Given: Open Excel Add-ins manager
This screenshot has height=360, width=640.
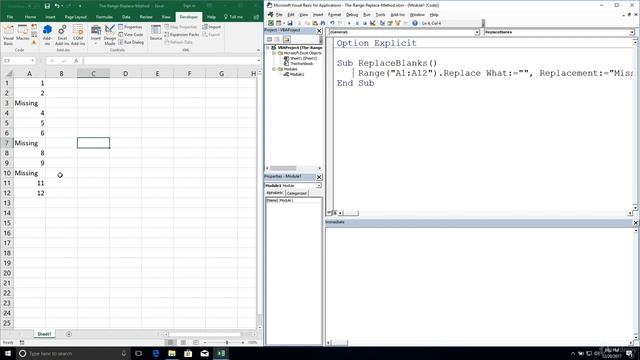Looking at the screenshot, I should [62, 34].
